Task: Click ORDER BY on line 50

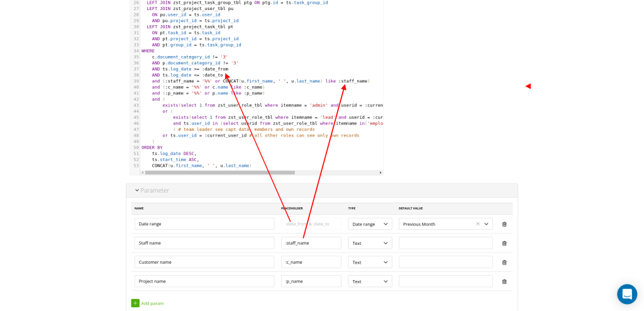Action: click(x=152, y=147)
